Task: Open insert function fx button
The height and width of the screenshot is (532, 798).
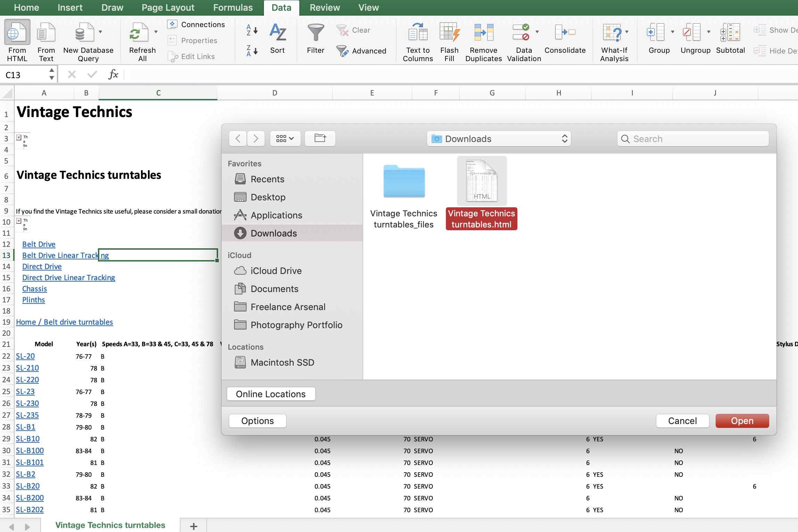Action: [113, 74]
